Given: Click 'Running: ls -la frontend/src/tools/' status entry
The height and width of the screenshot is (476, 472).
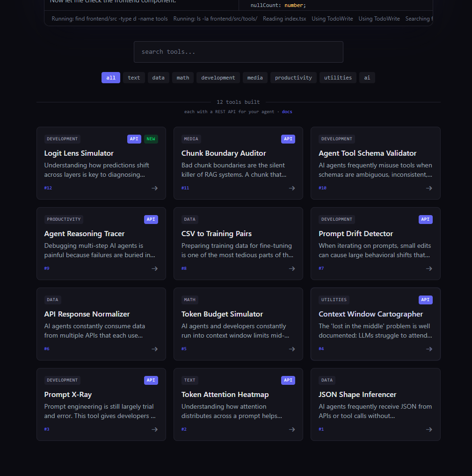Looking at the screenshot, I should coord(215,19).
